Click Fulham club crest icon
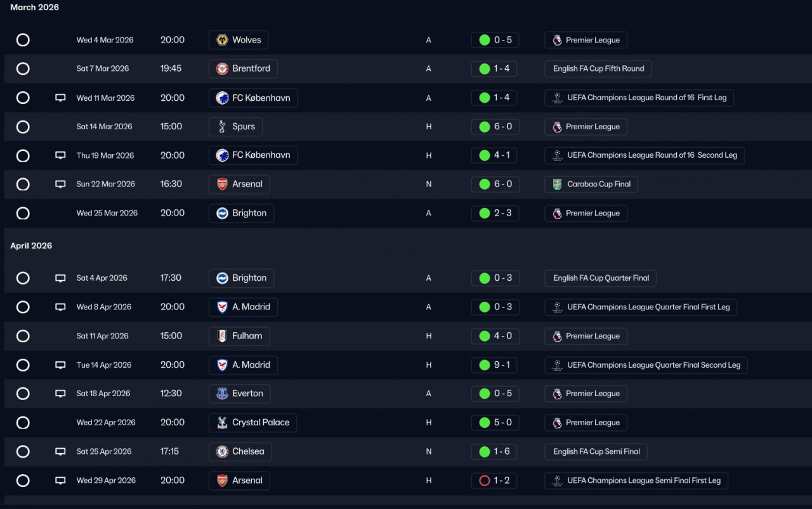The height and width of the screenshot is (509, 812). click(x=222, y=336)
